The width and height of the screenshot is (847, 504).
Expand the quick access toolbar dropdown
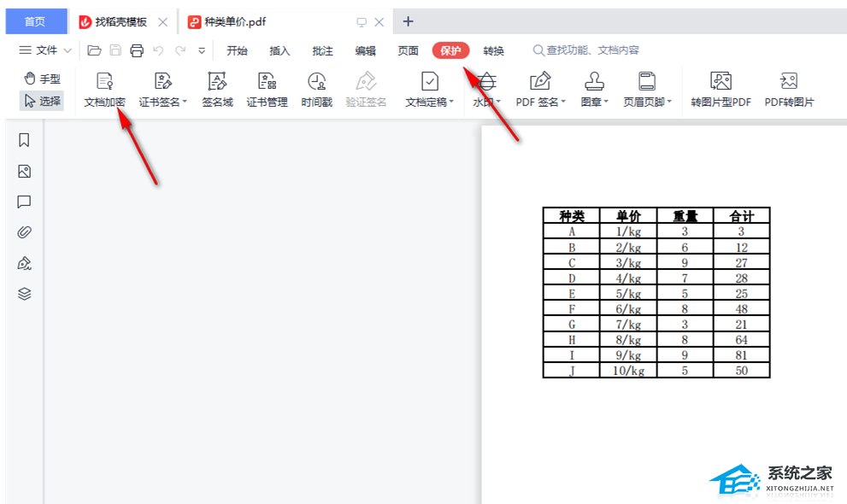pos(202,51)
